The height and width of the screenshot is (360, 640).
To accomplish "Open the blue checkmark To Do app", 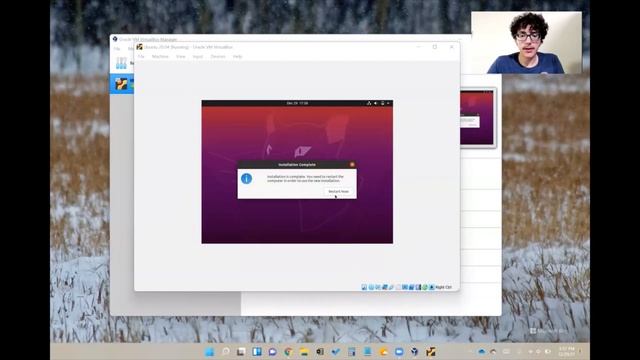I will coord(336,351).
